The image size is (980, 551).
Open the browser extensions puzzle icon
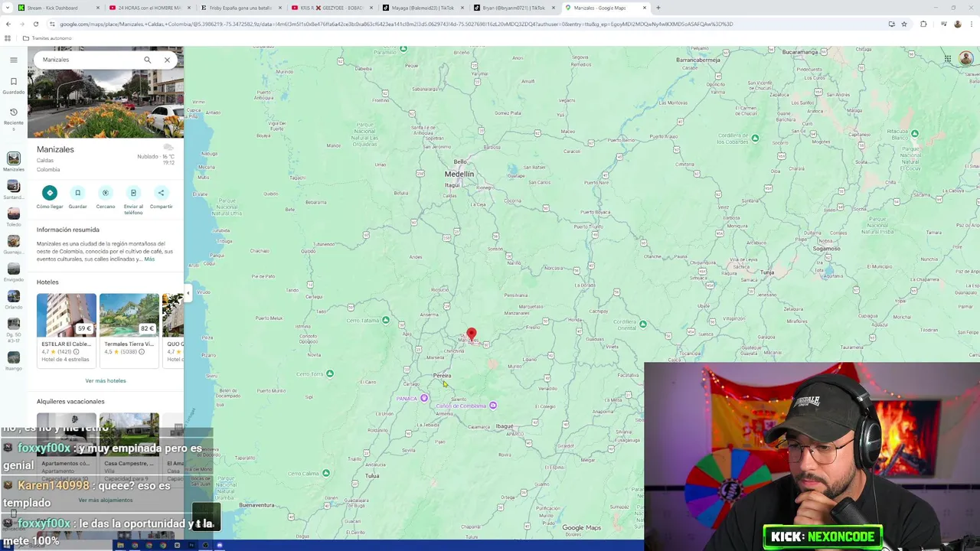[x=923, y=24]
